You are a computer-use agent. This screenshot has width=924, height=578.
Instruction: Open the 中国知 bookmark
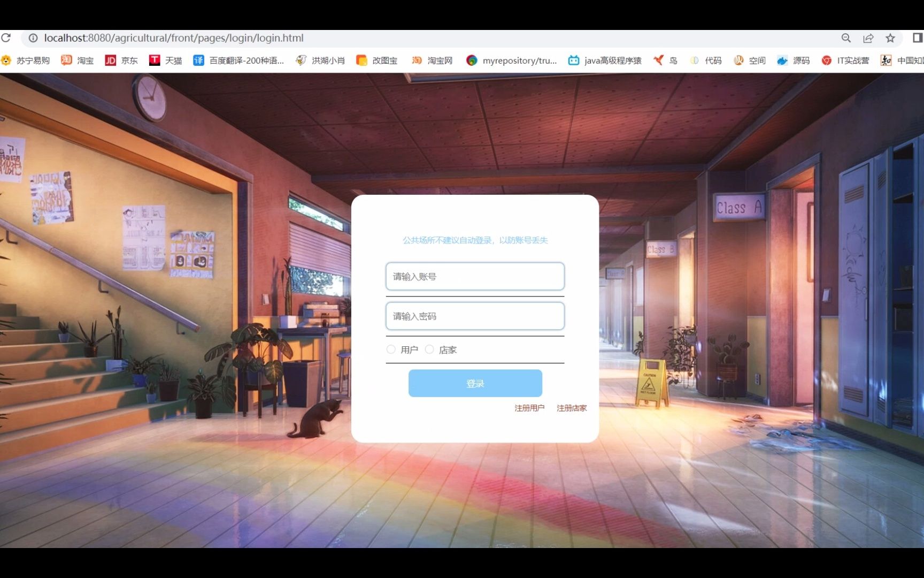903,60
